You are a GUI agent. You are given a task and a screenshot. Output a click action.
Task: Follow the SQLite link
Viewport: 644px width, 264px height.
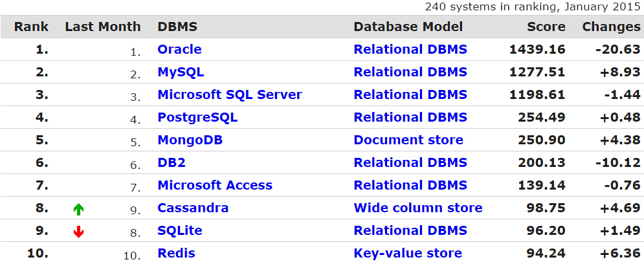coord(180,230)
